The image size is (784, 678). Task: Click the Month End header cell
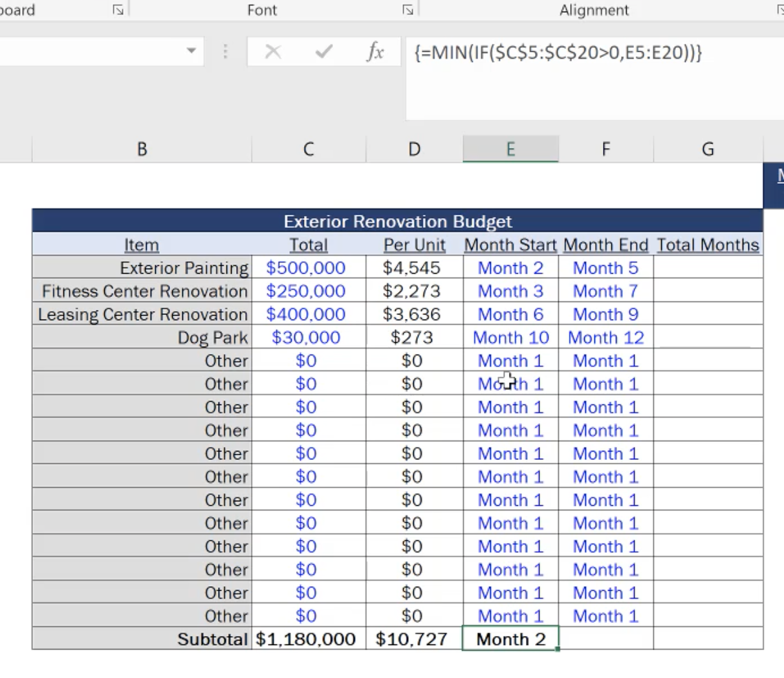pyautogui.click(x=605, y=245)
